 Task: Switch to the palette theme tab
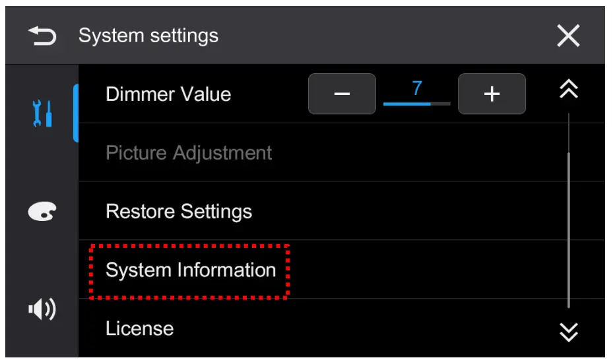[42, 211]
